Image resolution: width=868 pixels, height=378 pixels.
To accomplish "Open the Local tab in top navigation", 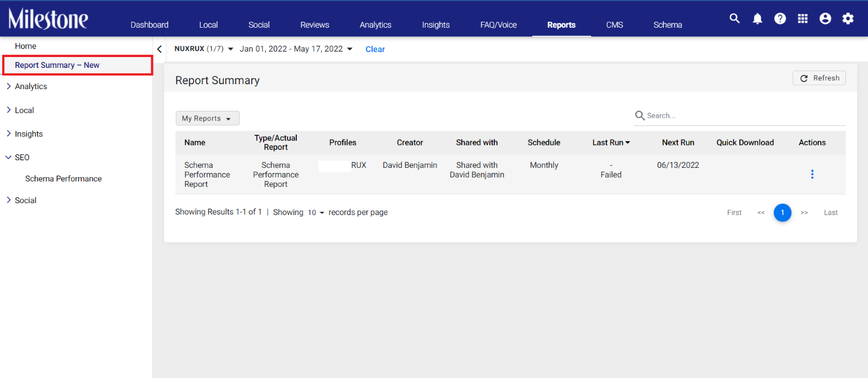I will click(208, 25).
